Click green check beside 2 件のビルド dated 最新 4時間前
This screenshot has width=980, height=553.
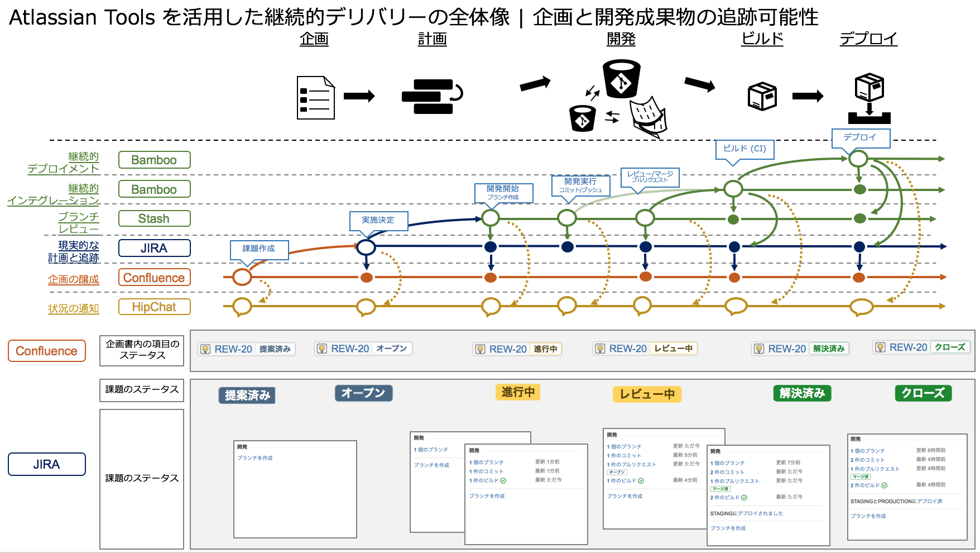(x=884, y=485)
